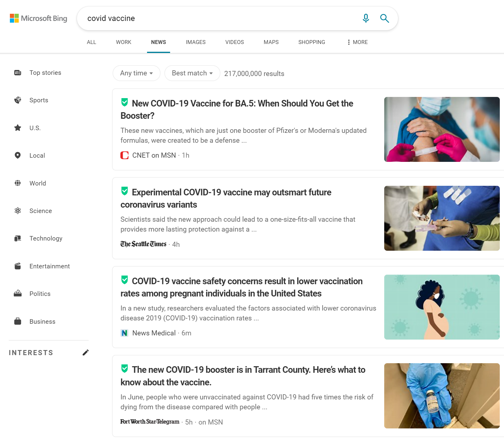Edit interests with the pencil icon
The width and height of the screenshot is (504, 438).
click(86, 352)
